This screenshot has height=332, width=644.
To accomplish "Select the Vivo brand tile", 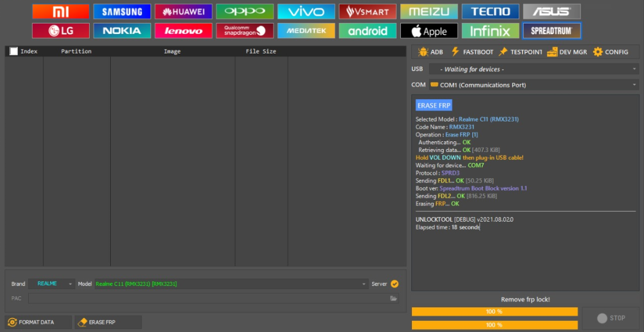I will 306,12.
